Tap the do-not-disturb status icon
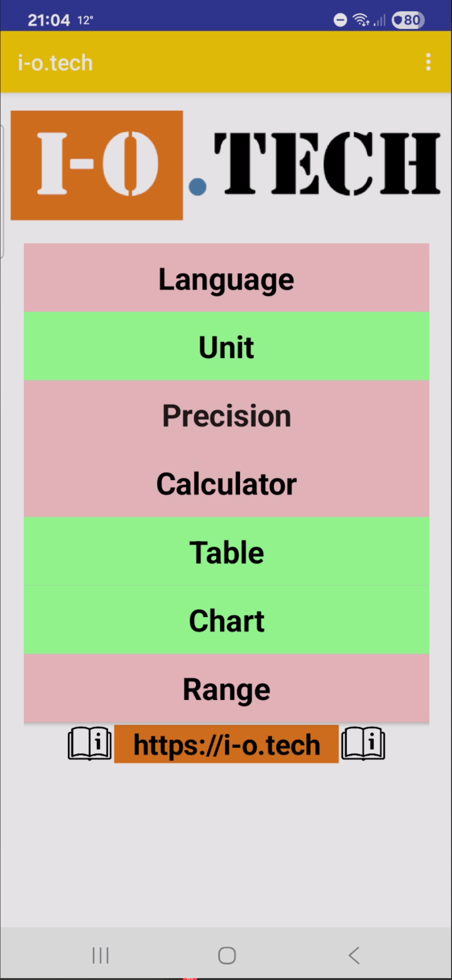452x980 pixels. (x=340, y=20)
